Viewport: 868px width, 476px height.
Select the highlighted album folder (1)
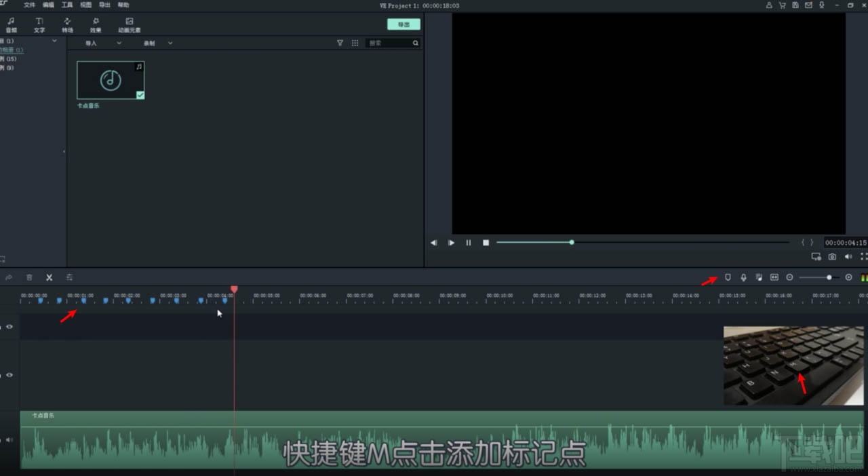click(x=12, y=50)
